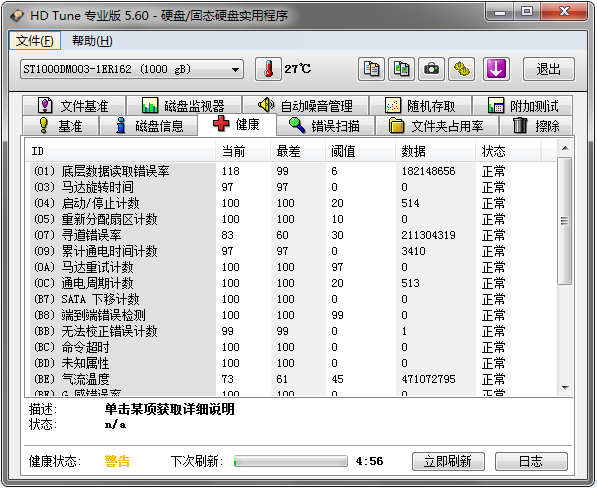Switch to the 擦除 tab

tap(536, 126)
